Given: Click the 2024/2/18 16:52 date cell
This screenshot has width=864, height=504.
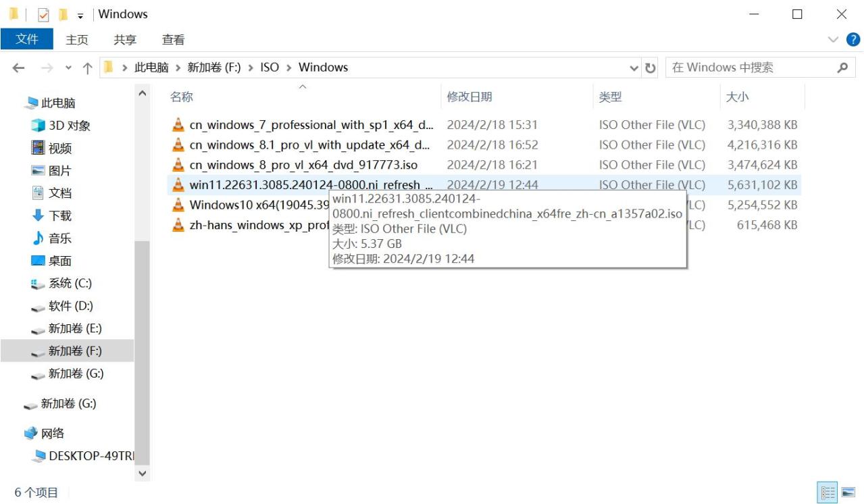Looking at the screenshot, I should [x=492, y=145].
